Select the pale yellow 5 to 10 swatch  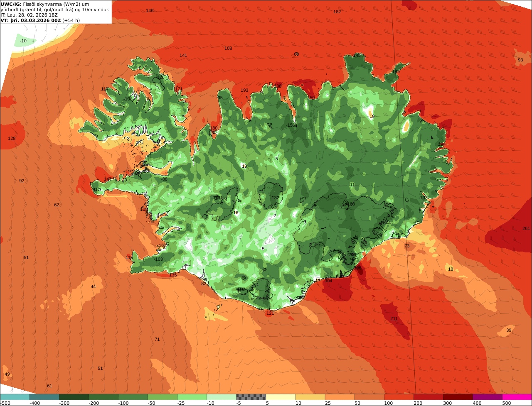pyautogui.click(x=281, y=397)
